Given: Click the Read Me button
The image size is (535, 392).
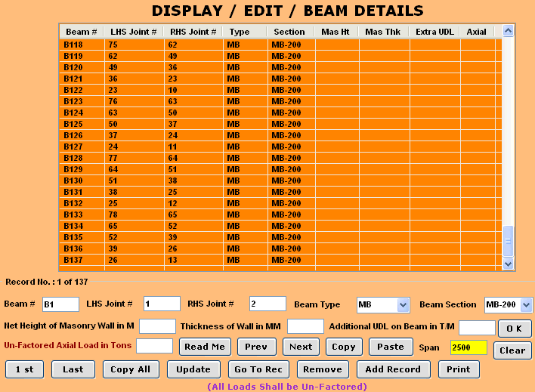Looking at the screenshot, I should coord(205,347).
